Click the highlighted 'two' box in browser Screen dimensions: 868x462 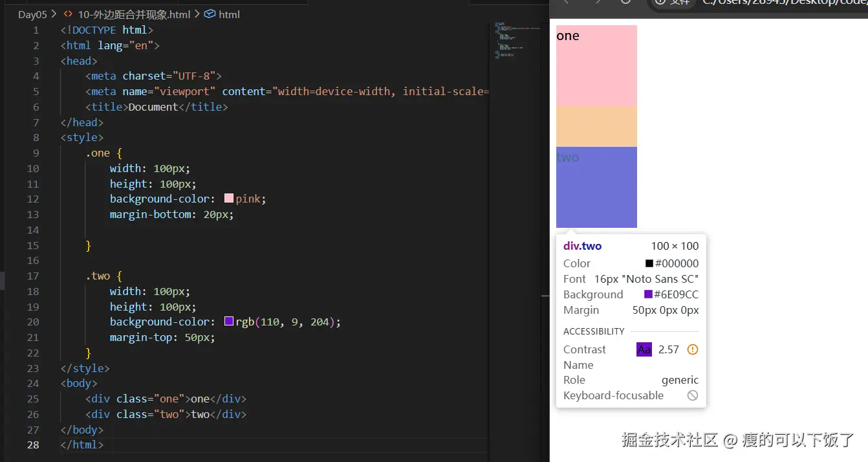click(596, 187)
